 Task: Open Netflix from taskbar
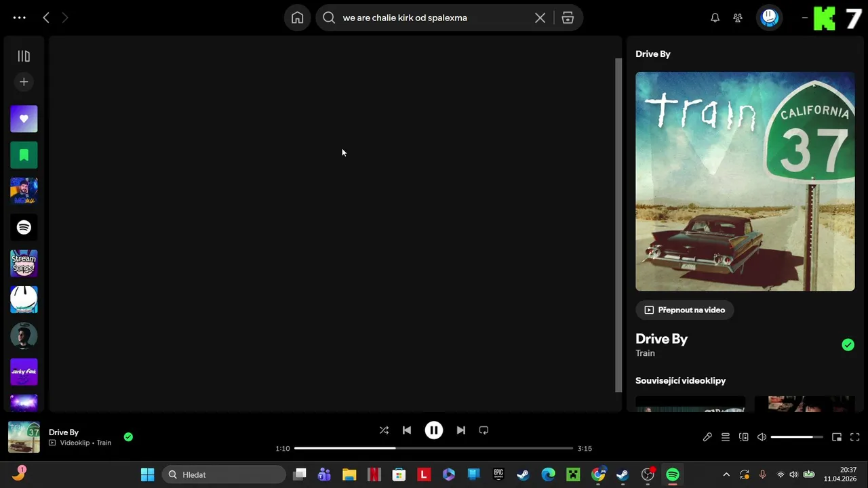click(x=374, y=474)
